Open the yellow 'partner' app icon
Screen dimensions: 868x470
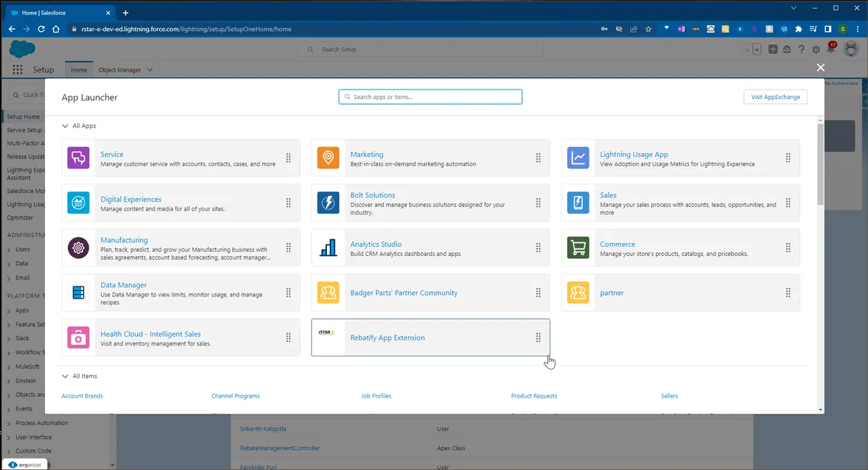coord(578,292)
